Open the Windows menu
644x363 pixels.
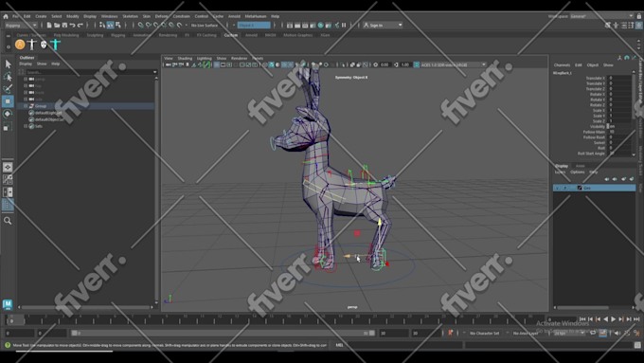coord(109,16)
